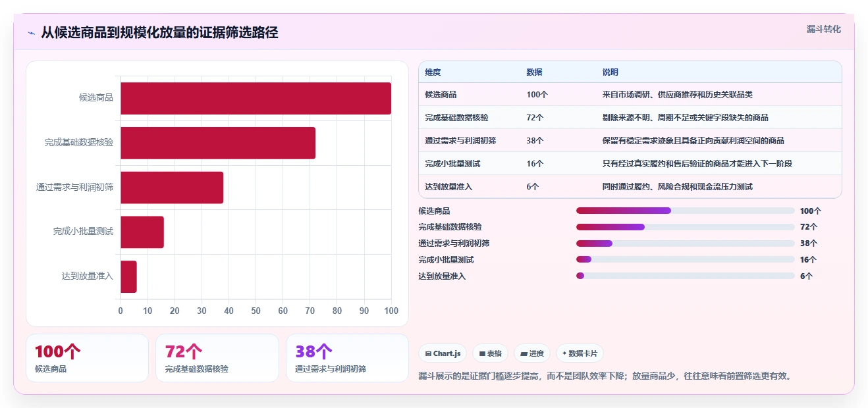Image resolution: width=868 pixels, height=408 pixels.
Task: Click the 完成小批量测试 progress list label
Action: coord(447,260)
